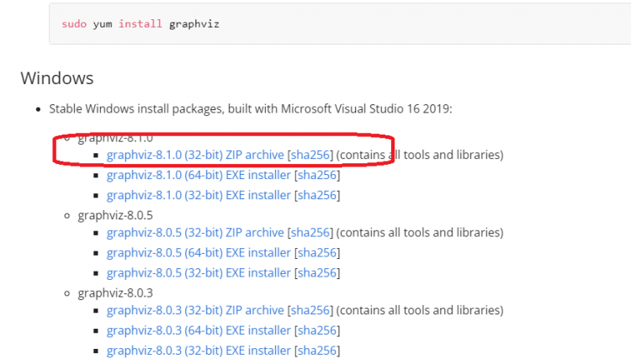
Task: Click the Windows section heading
Action: pos(57,78)
